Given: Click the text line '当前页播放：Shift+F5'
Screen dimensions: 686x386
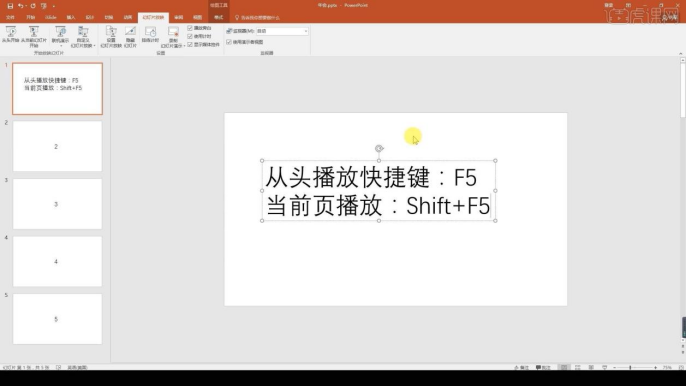Looking at the screenshot, I should click(x=378, y=205).
